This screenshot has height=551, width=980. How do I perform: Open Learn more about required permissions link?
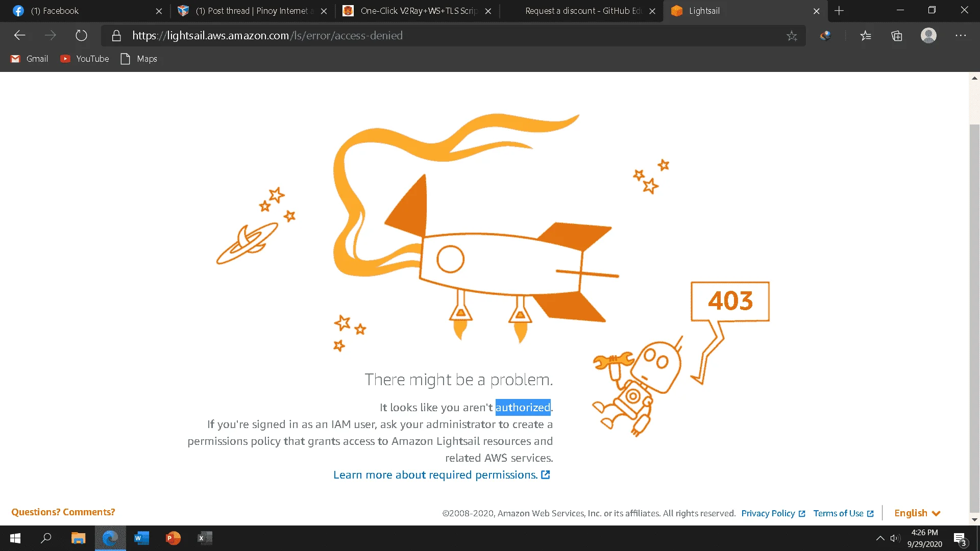pyautogui.click(x=442, y=475)
